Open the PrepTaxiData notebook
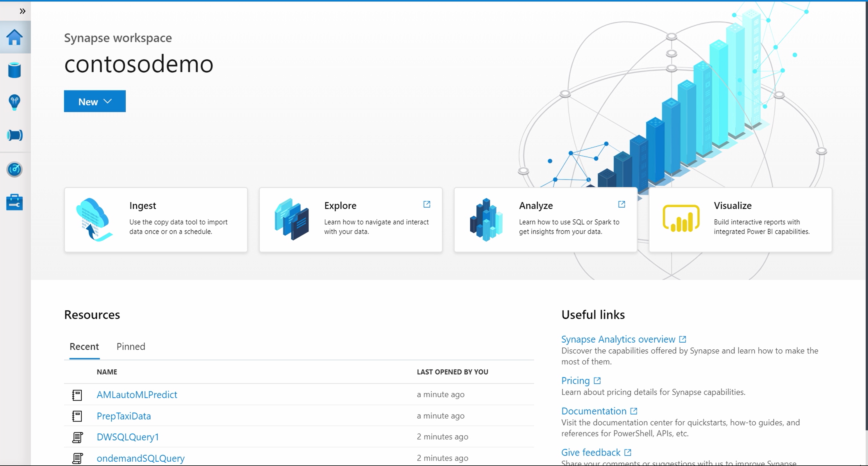This screenshot has width=868, height=466. 124,416
